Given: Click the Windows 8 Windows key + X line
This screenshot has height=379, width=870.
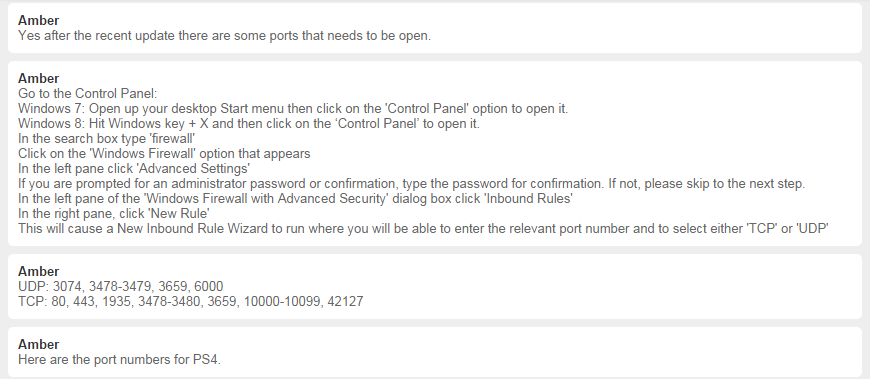Looking at the screenshot, I should click(x=249, y=123).
